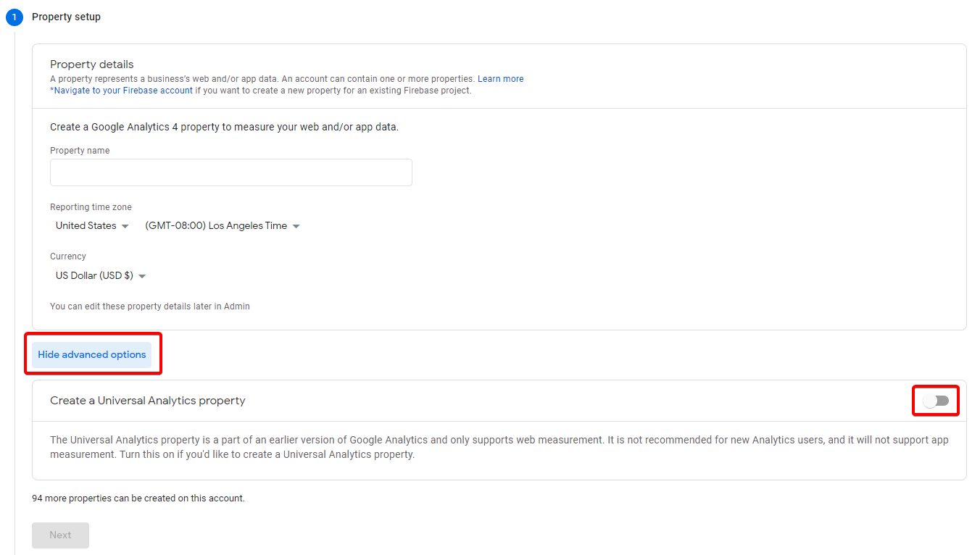Click the Universal Analytics toggle knob

point(931,400)
